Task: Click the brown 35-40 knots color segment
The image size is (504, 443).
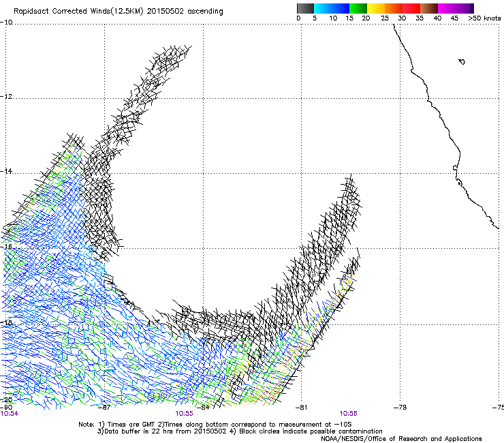Action: (429, 8)
